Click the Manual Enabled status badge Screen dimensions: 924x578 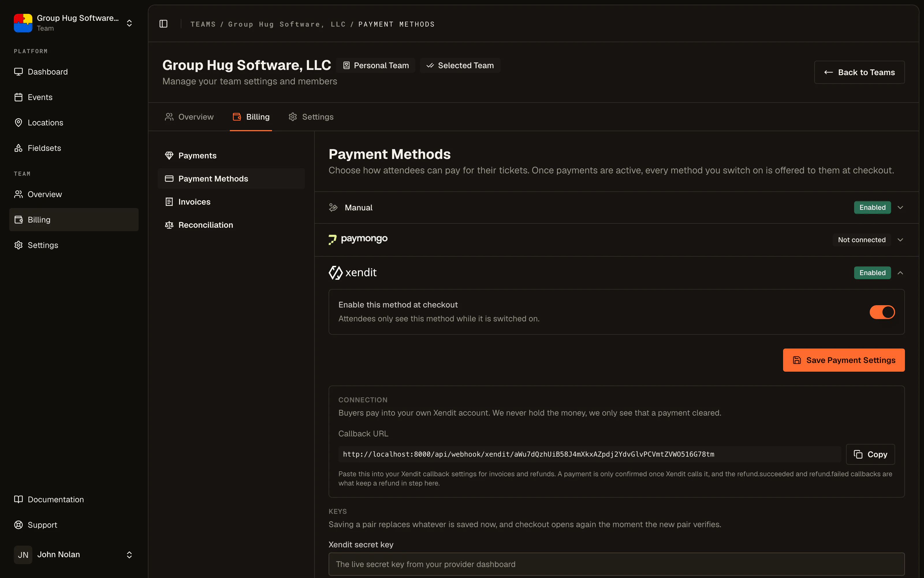pyautogui.click(x=872, y=208)
